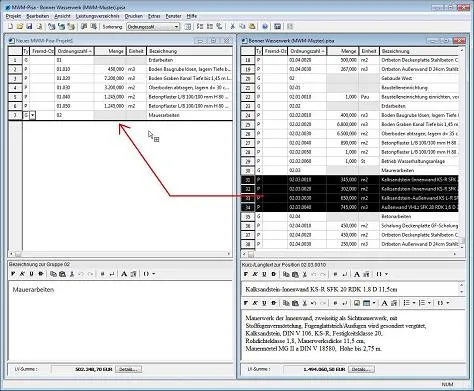Click the Save diskette icon in main toolbar
The width and height of the screenshot is (474, 391).
[x=29, y=26]
